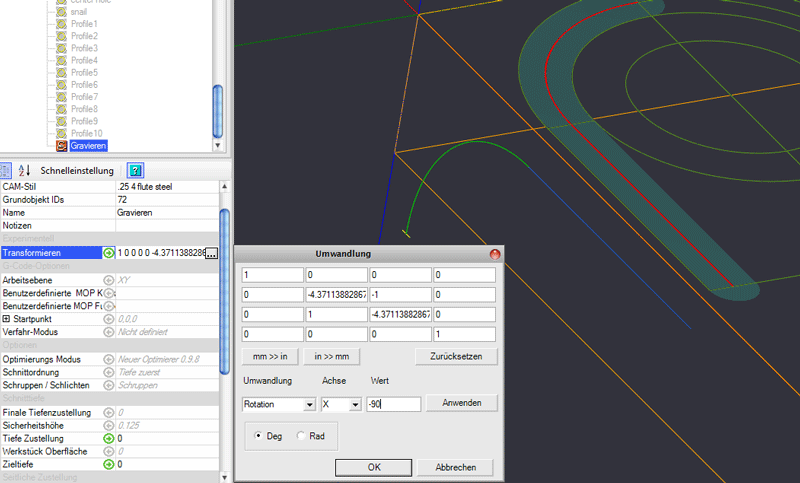The height and width of the screenshot is (483, 800).
Task: Sort properties alphabetically with A-Z icon
Action: (x=26, y=171)
